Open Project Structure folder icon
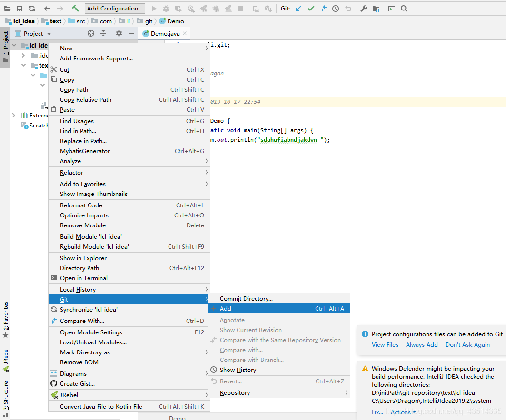 pyautogui.click(x=376, y=9)
